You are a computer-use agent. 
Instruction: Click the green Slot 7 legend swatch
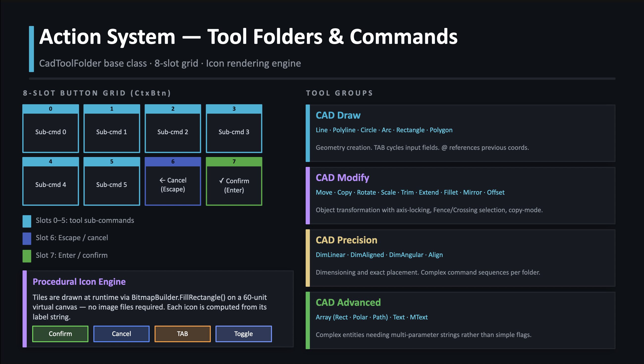click(x=27, y=256)
